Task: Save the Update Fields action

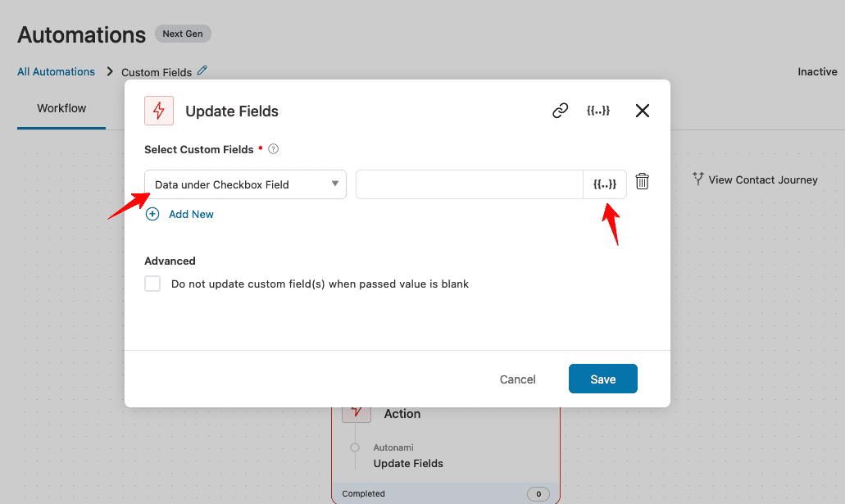Action: tap(602, 379)
